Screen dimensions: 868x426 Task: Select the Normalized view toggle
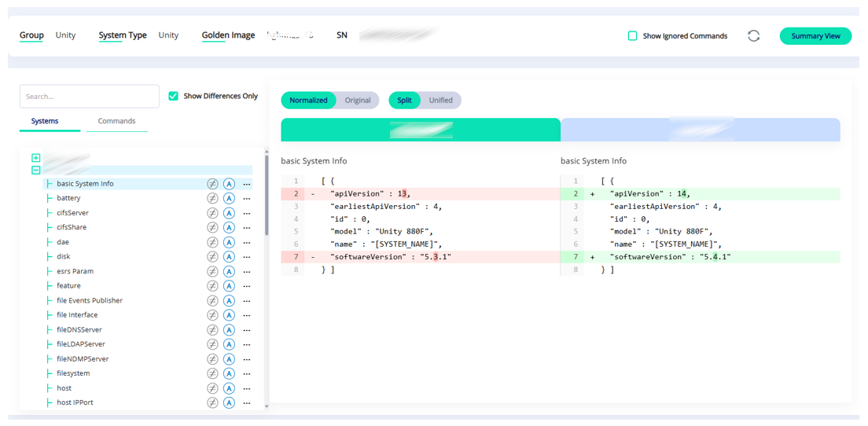point(308,100)
